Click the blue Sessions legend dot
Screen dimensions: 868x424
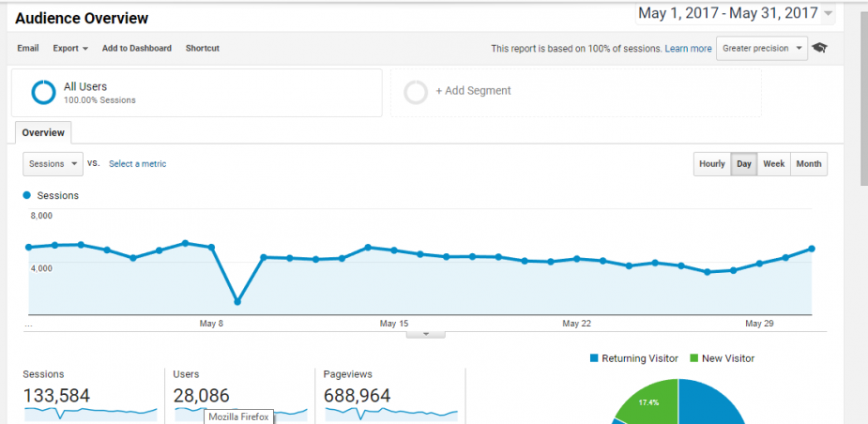click(26, 195)
